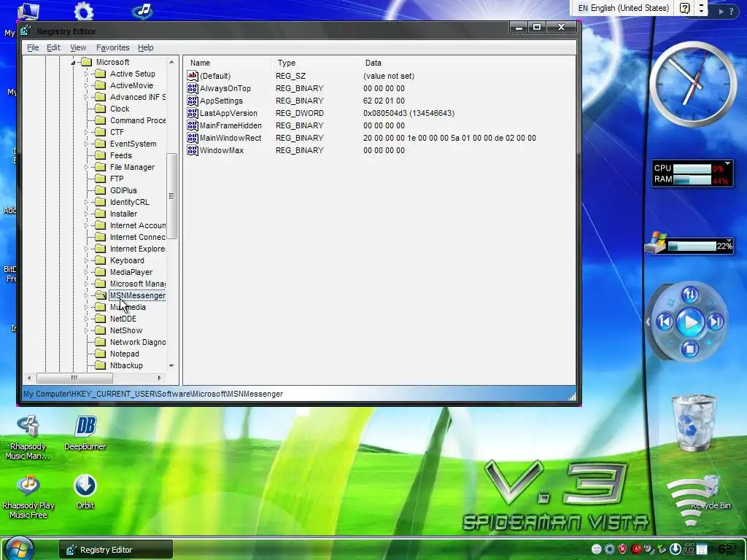Expand the File Manager key
Viewport: 747px width, 560px height.
point(86,167)
